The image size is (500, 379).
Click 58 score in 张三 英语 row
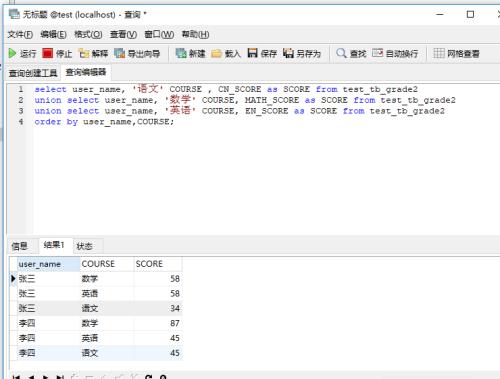coord(158,293)
